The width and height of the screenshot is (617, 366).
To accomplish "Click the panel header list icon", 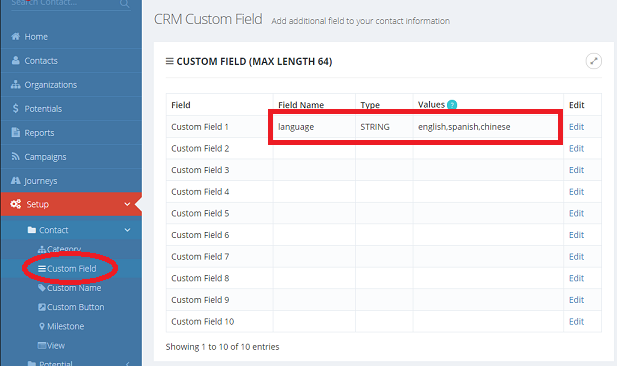I will (x=170, y=61).
